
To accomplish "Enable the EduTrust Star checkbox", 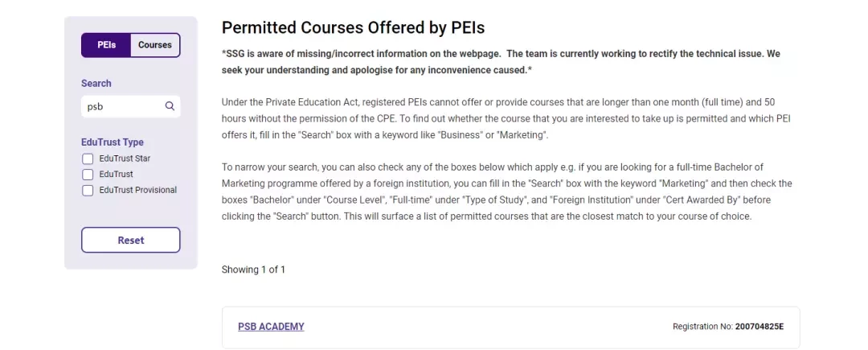I will [88, 159].
